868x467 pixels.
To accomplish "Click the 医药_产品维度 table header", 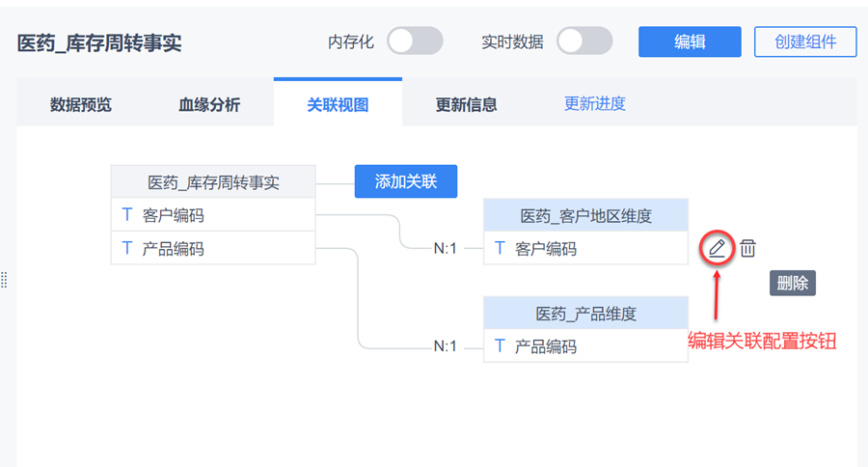I will [x=585, y=314].
